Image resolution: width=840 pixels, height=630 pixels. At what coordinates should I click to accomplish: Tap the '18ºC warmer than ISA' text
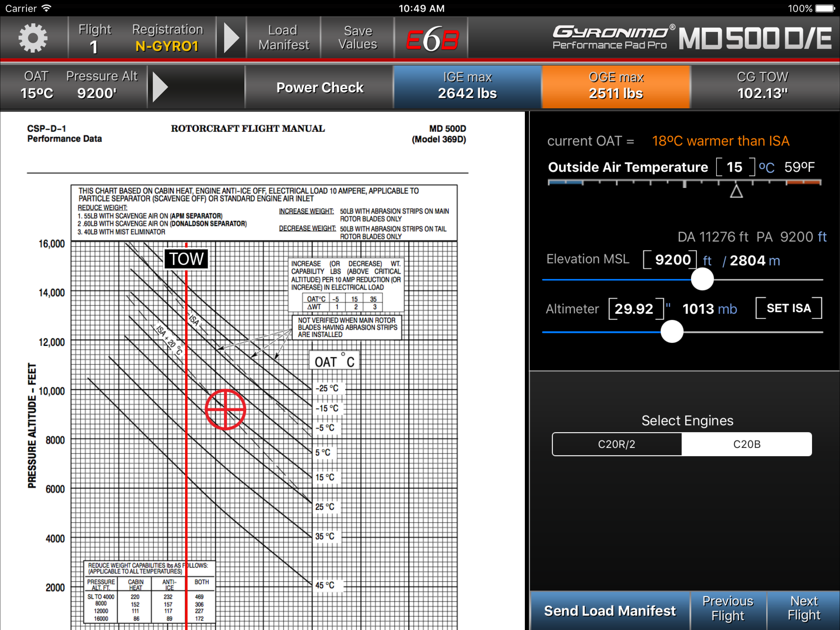click(720, 141)
